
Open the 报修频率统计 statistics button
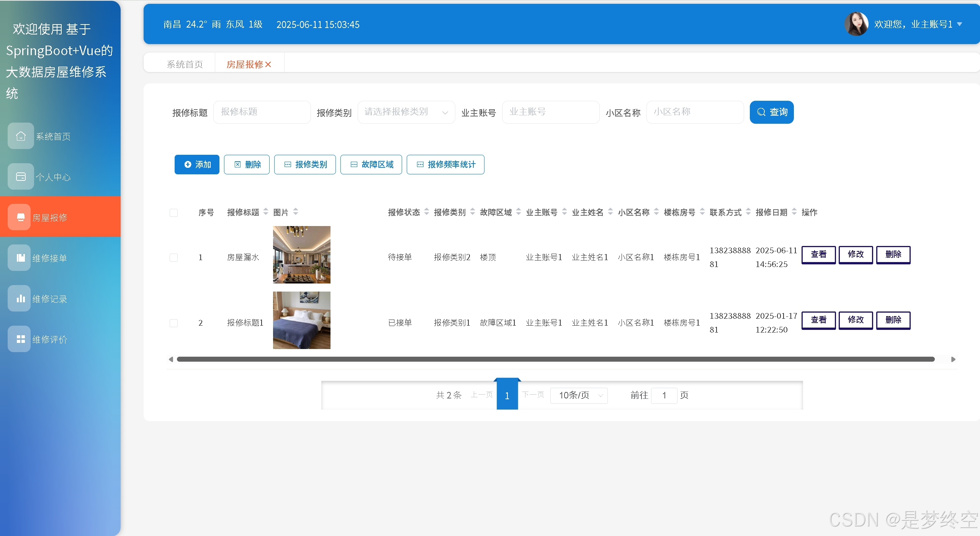click(445, 164)
